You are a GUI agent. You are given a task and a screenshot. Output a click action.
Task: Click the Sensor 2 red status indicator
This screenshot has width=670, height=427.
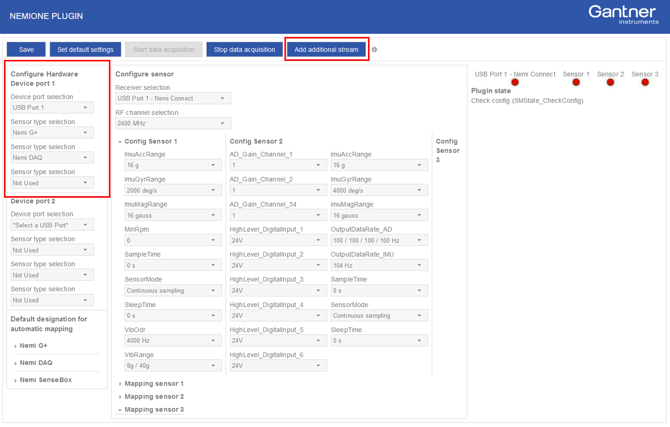point(610,82)
